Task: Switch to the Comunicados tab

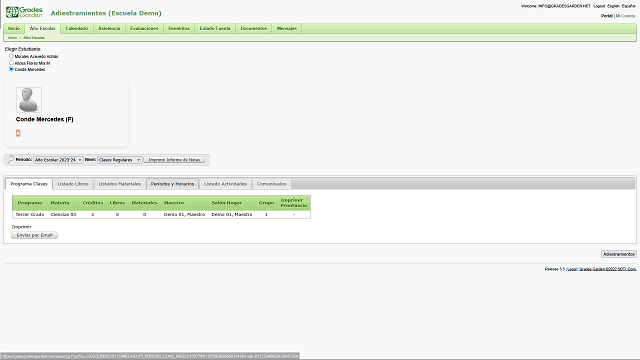Action: [271, 184]
